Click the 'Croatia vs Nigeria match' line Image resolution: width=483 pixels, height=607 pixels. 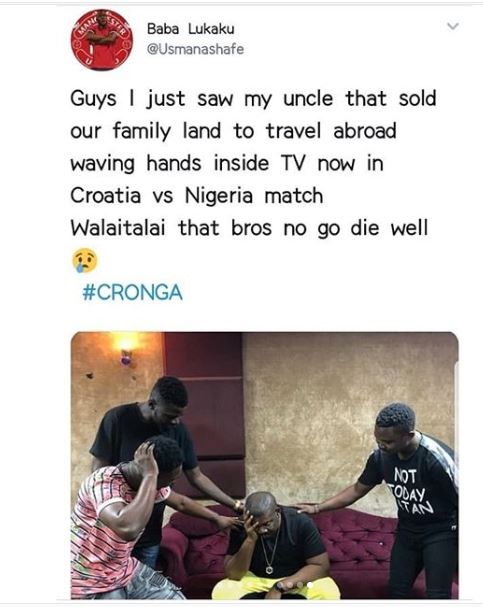197,195
